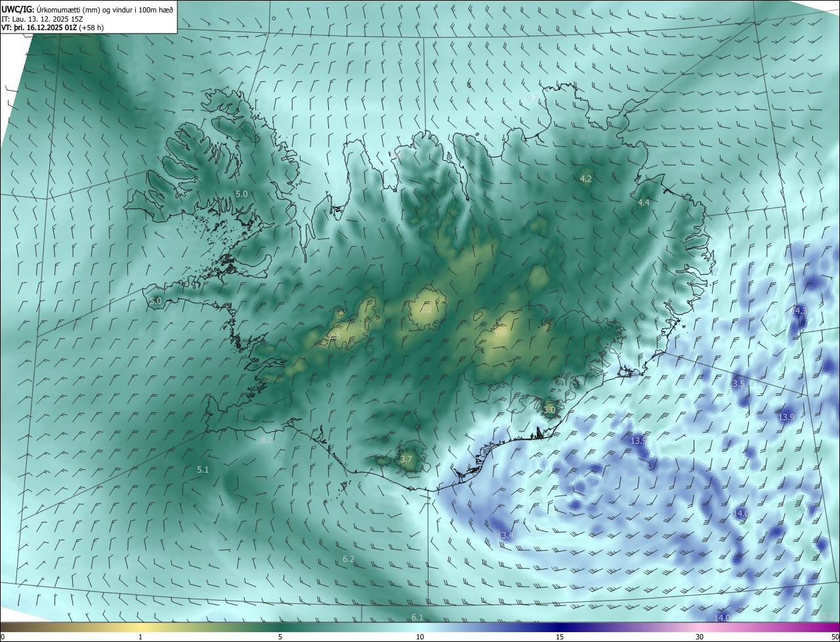Select the 13.4 value label
This screenshot has width=840, height=642.
[505, 536]
